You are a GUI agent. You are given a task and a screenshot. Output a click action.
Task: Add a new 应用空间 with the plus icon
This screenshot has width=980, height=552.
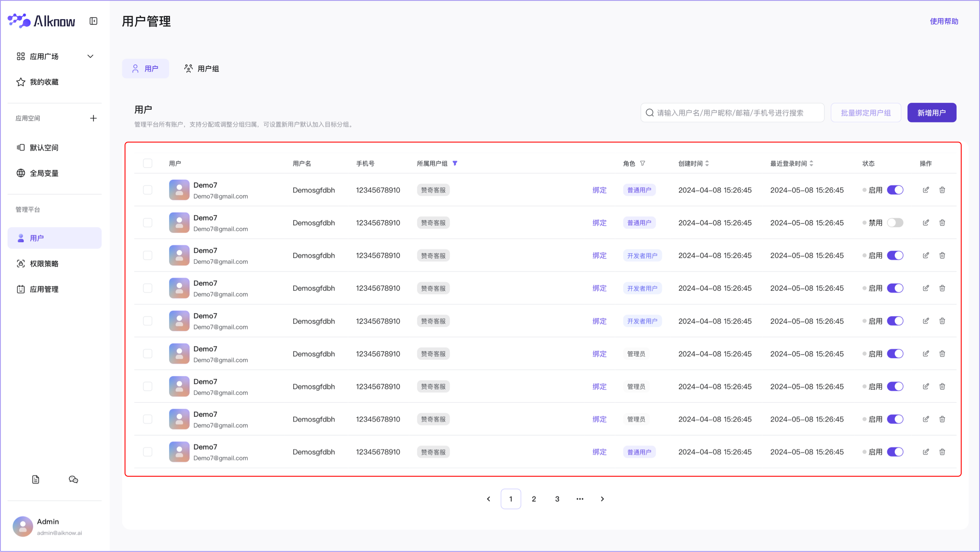(93, 118)
